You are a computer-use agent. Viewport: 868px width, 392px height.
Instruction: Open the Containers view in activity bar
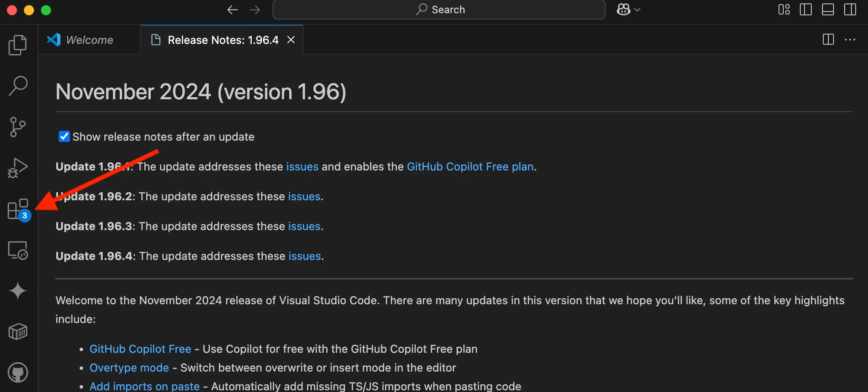(18, 331)
